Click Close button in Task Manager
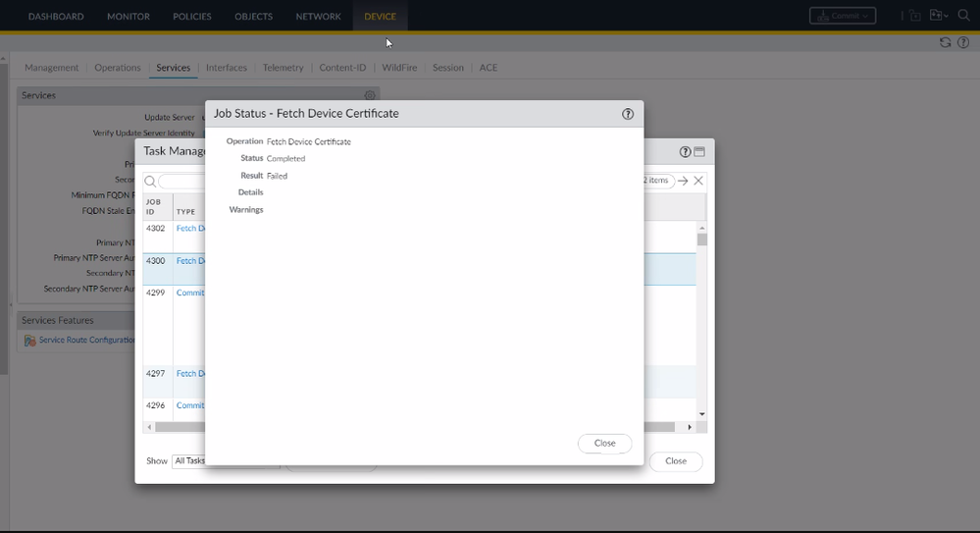 click(x=675, y=461)
